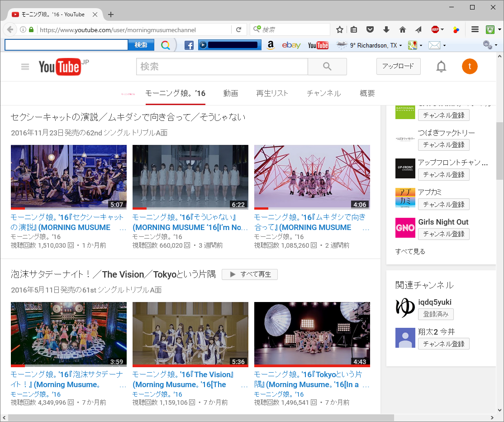Switch to the 概要 tab
504x422 pixels.
point(367,93)
